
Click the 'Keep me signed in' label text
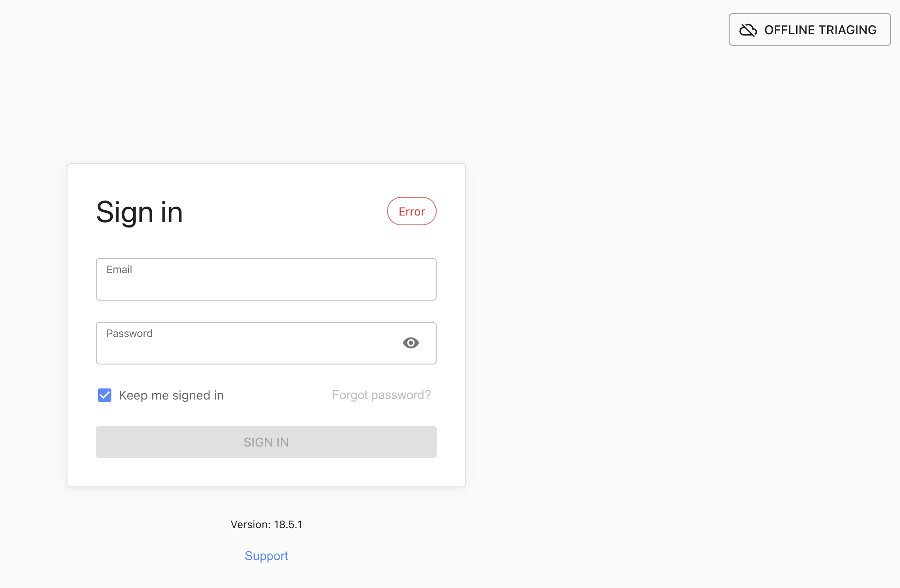pos(171,395)
